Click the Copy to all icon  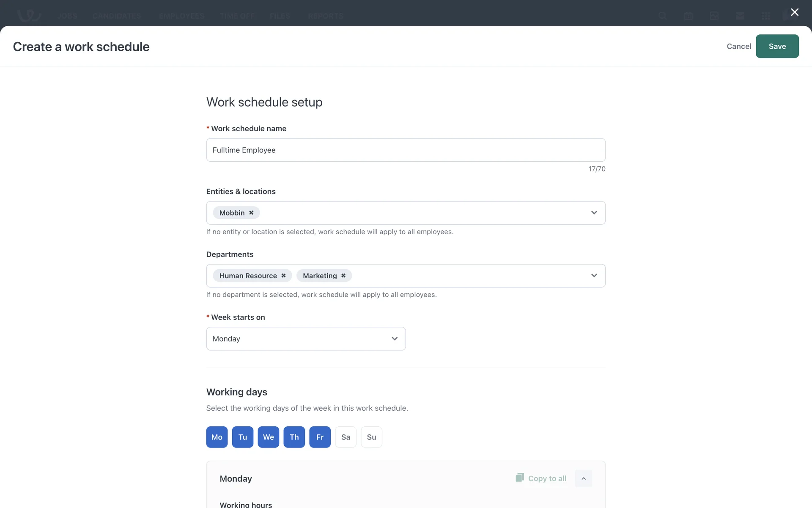(520, 478)
